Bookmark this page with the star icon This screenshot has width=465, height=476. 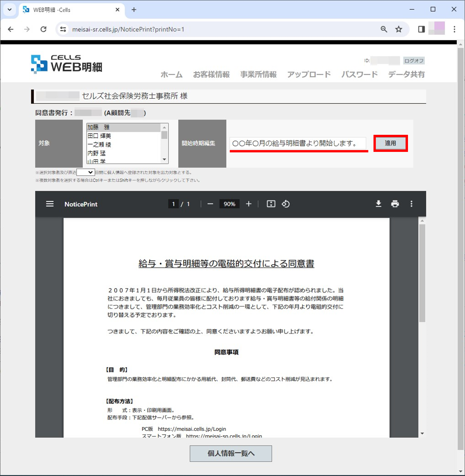click(x=399, y=29)
